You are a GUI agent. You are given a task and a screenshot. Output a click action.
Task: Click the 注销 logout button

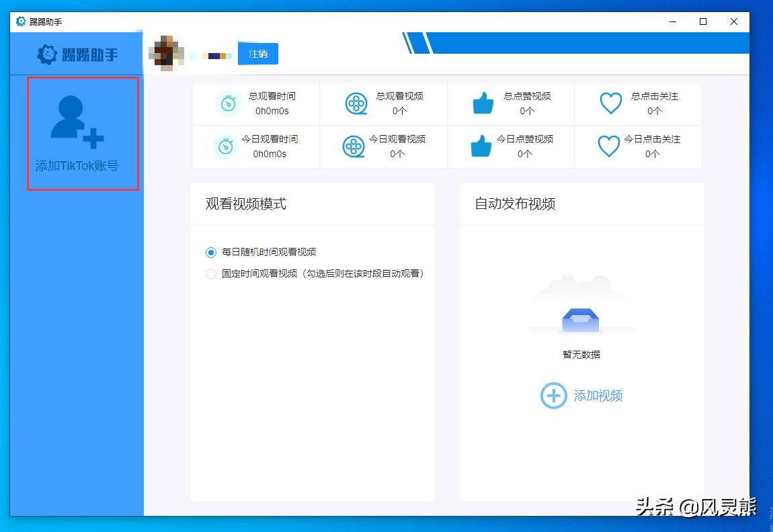pyautogui.click(x=257, y=54)
